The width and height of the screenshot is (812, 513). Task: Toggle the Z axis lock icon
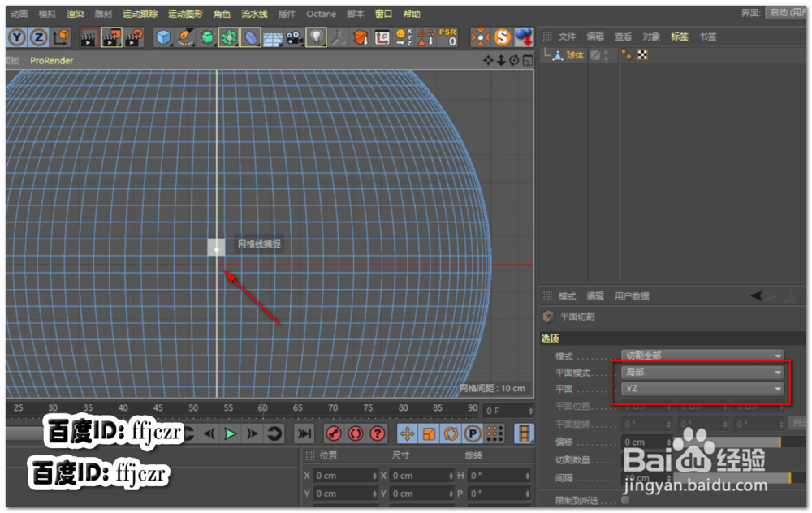click(38, 37)
